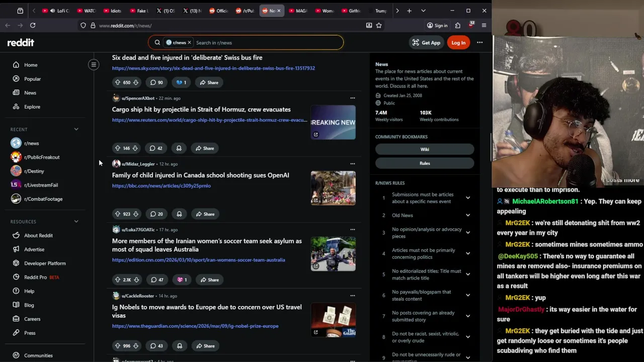Viewport: 644px width, 362px height.
Task: Open overflow menu on the Cargo ship post
Action: tap(352, 98)
